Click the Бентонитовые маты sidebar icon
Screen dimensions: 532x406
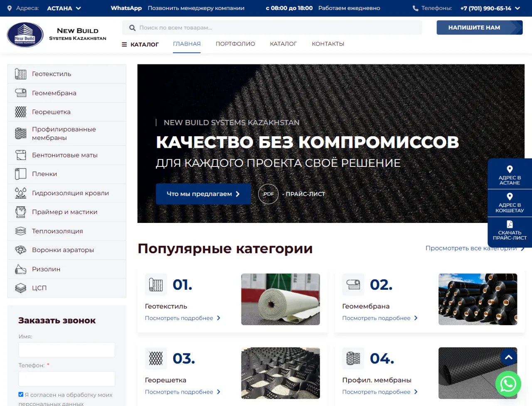21,155
